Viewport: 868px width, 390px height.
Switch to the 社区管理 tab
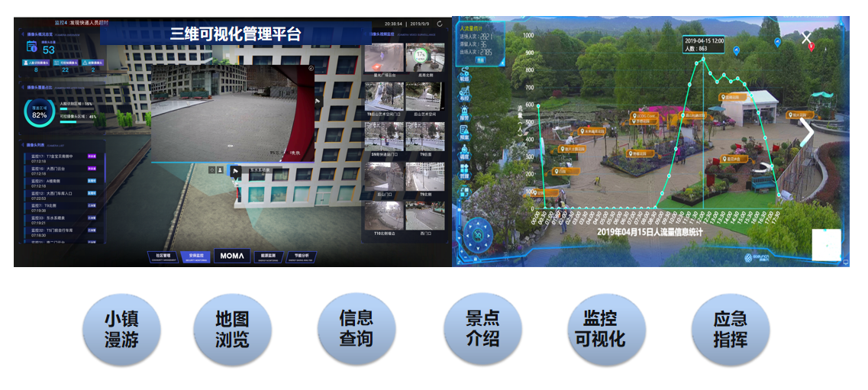tap(163, 256)
